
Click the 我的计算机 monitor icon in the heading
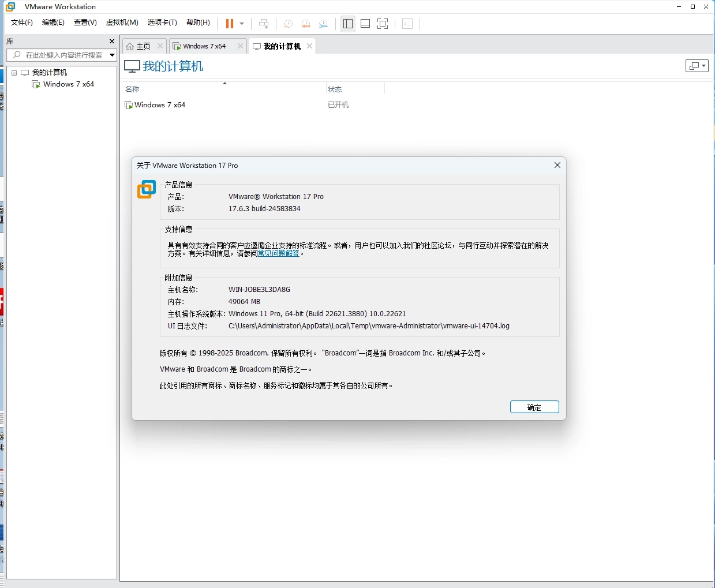pos(132,66)
